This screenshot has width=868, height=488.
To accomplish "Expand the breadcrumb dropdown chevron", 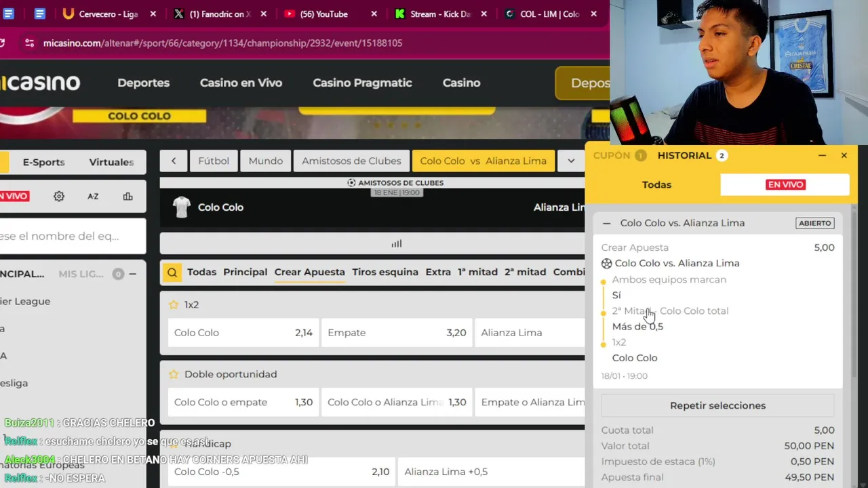I will coord(571,161).
